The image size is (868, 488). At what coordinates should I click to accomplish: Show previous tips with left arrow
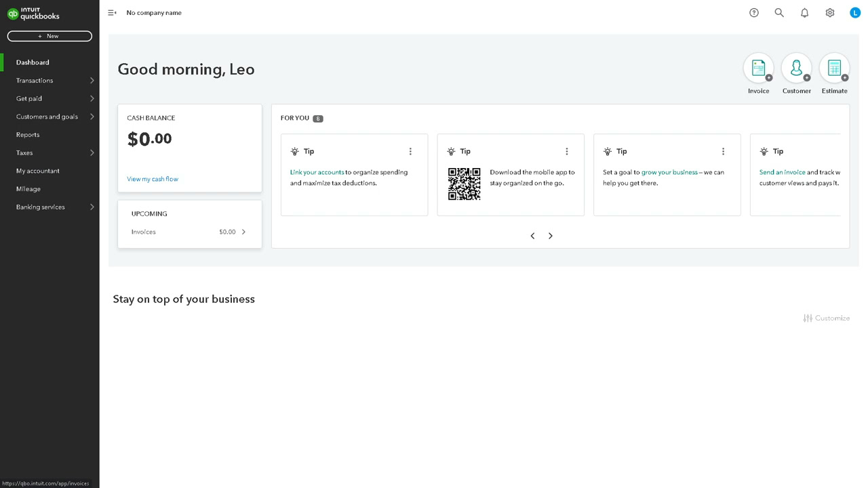click(532, 236)
